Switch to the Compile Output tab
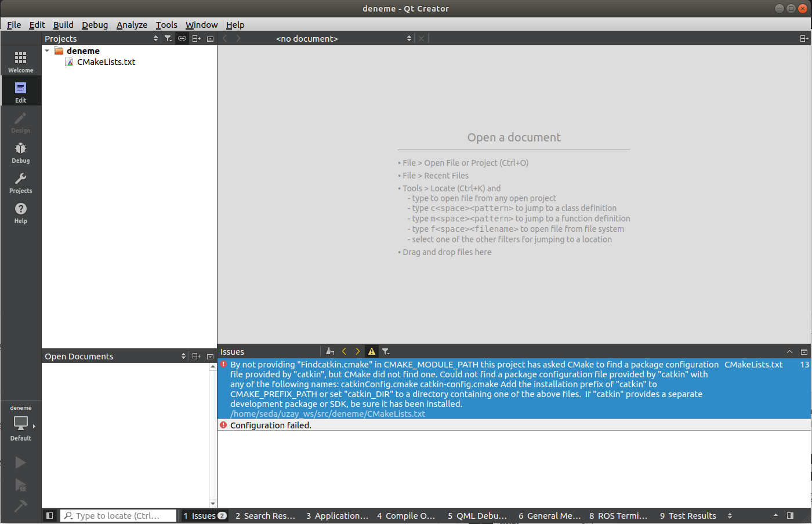The height and width of the screenshot is (524, 812). pos(406,515)
